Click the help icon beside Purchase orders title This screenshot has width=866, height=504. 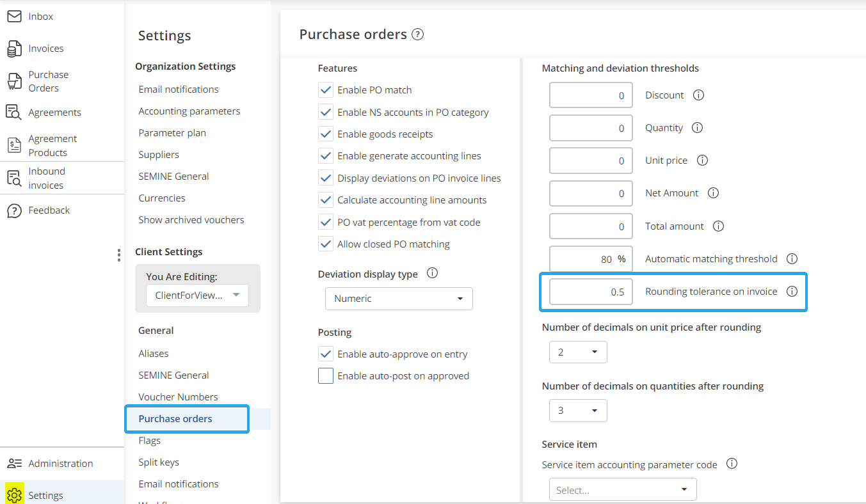coord(418,35)
